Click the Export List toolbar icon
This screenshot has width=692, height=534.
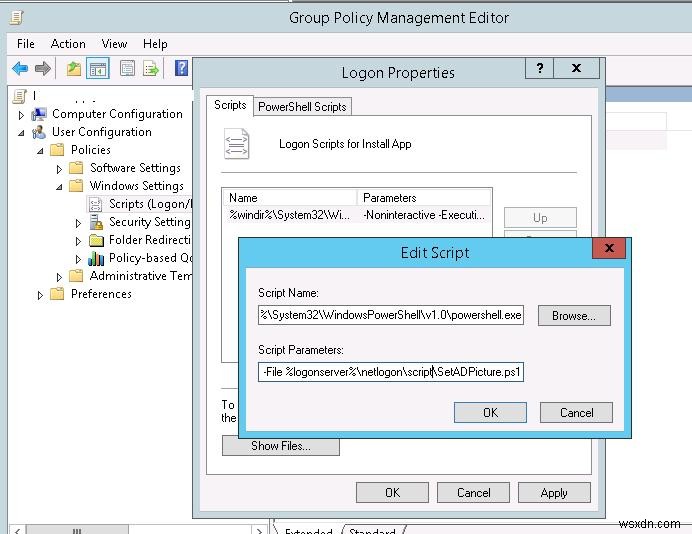pyautogui.click(x=151, y=68)
